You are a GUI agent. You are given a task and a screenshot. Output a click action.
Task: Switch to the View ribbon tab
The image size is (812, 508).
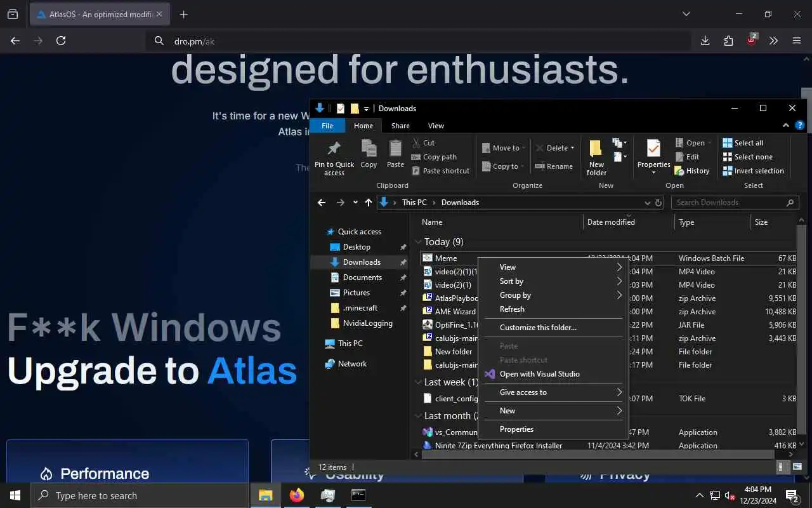point(436,126)
